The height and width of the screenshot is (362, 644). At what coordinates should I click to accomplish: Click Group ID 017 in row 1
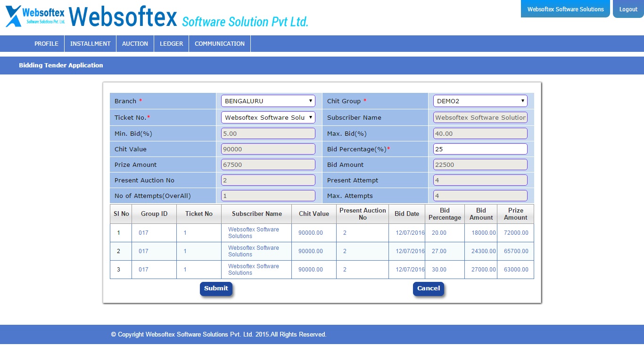(x=143, y=233)
